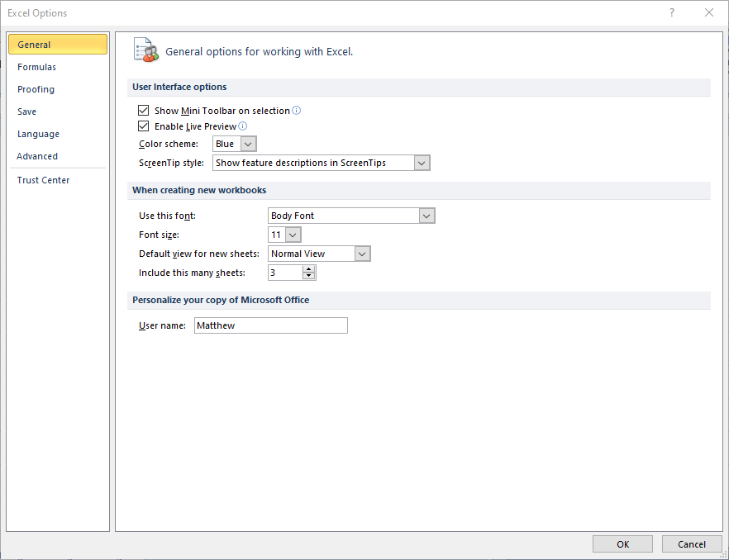Click the help question mark icon
The width and height of the screenshot is (729, 560).
click(x=671, y=12)
